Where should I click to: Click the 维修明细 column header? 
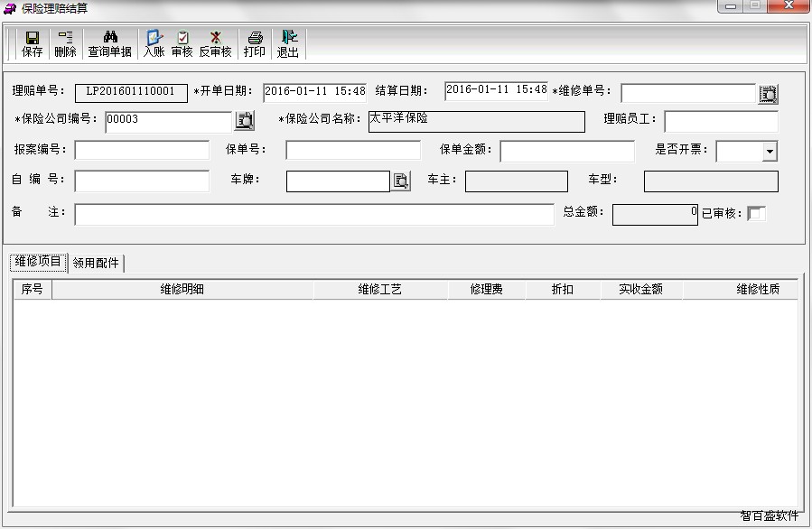(x=182, y=289)
